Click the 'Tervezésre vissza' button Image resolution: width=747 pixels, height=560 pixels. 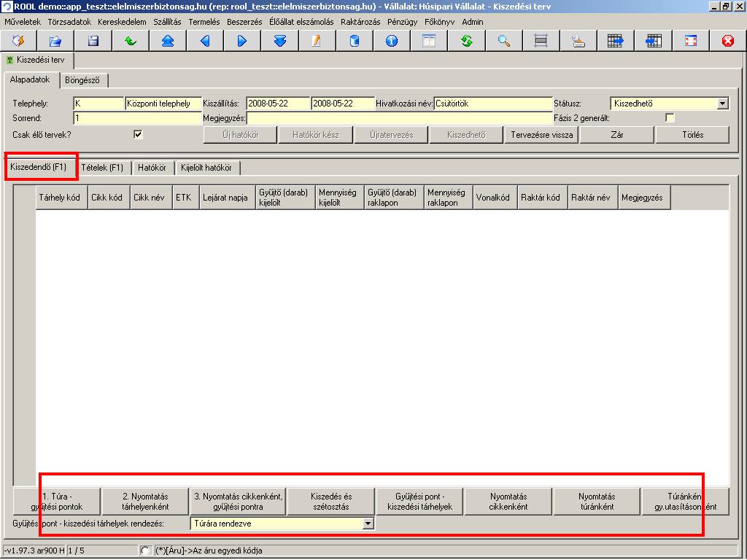[x=541, y=135]
